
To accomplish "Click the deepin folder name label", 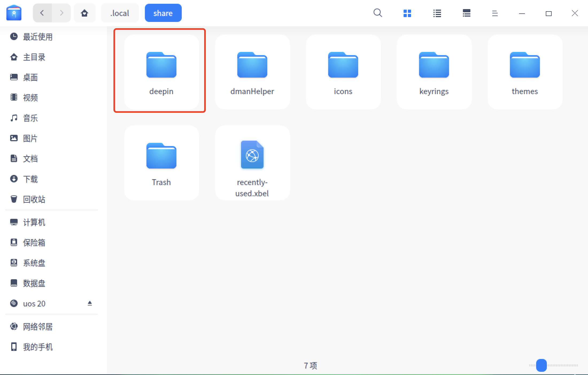I will click(161, 91).
